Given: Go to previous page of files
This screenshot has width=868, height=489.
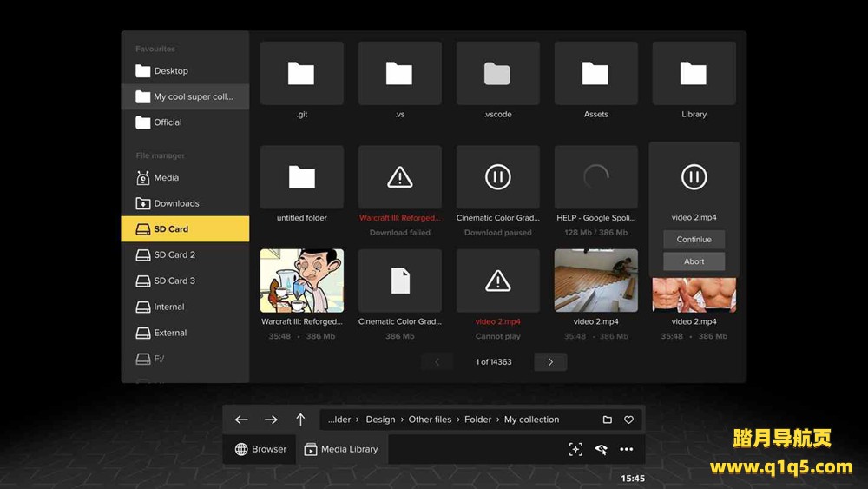Looking at the screenshot, I should pos(437,362).
